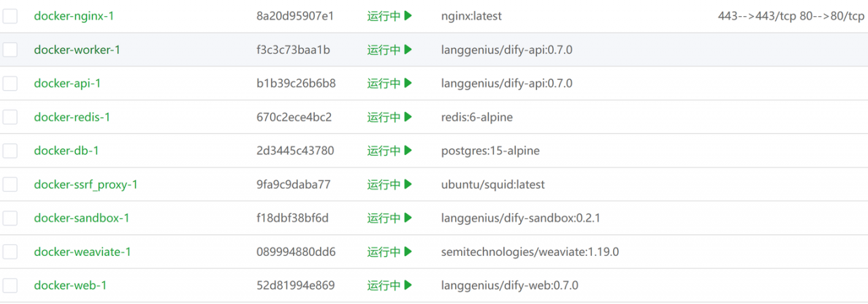Click the nginx:latest image name
Image resolution: width=868 pixels, height=304 pixels.
tap(471, 16)
